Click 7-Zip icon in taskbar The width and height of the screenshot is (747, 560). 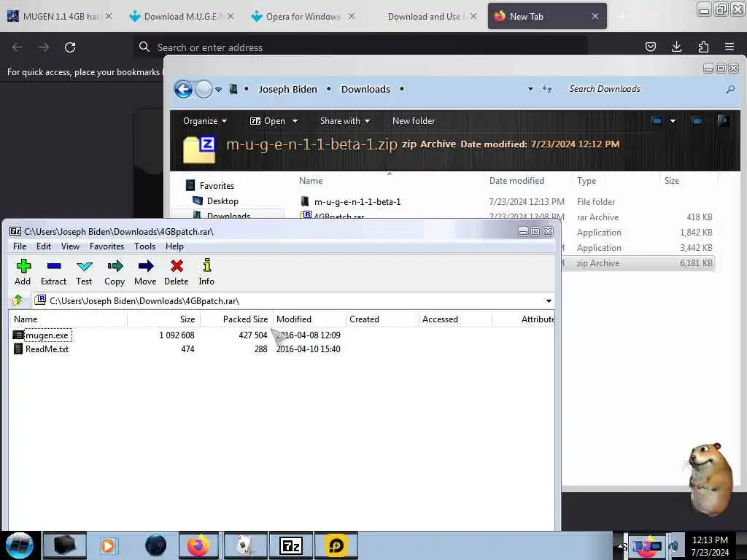[x=290, y=545]
